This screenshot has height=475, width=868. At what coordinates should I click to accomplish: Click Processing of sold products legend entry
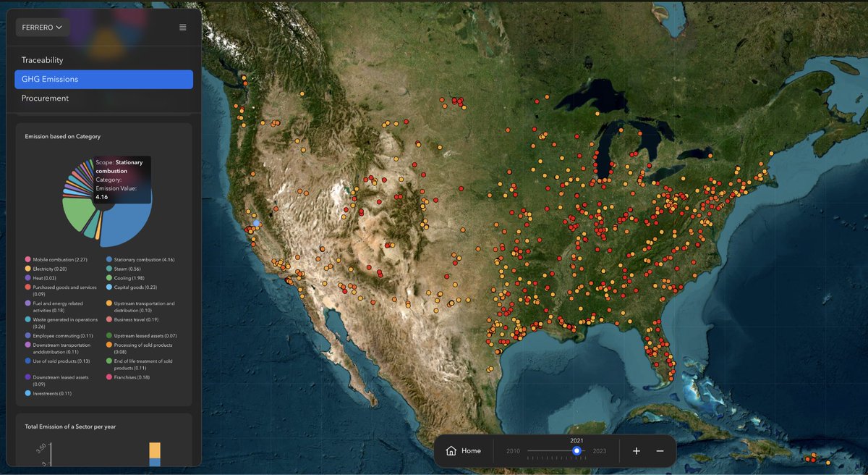tap(139, 348)
